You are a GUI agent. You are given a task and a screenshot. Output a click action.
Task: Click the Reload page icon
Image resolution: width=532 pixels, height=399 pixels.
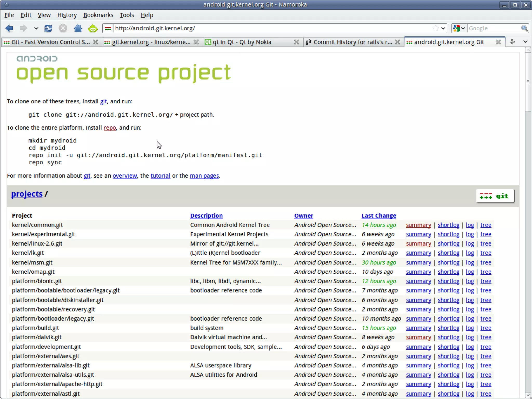click(x=48, y=28)
